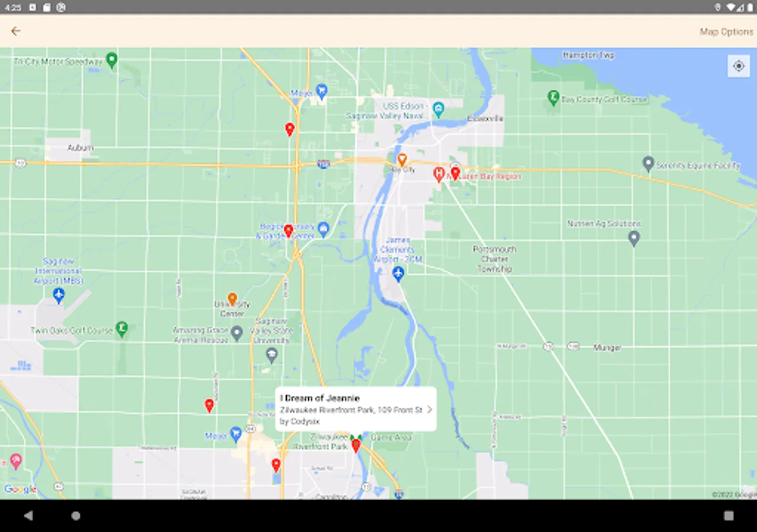Click the Essexville label

485,118
